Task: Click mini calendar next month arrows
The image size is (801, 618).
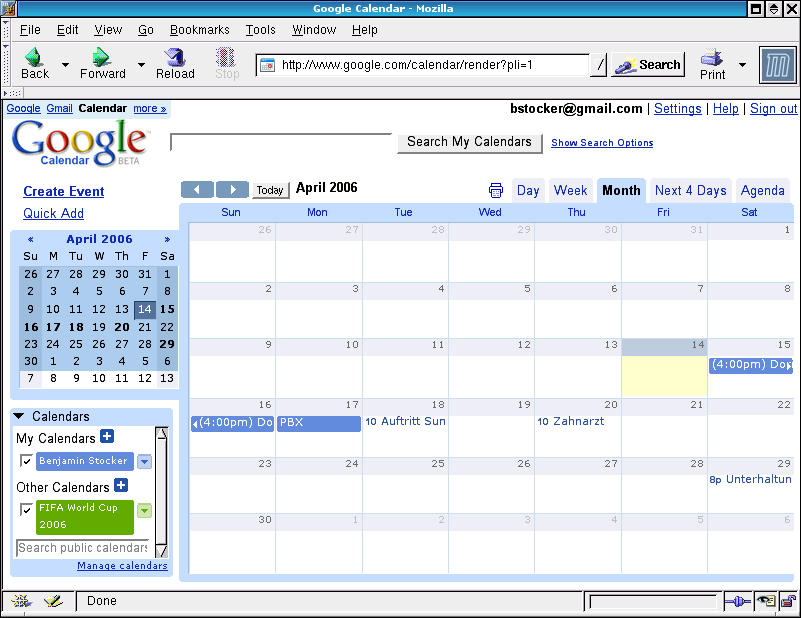Action: click(167, 239)
